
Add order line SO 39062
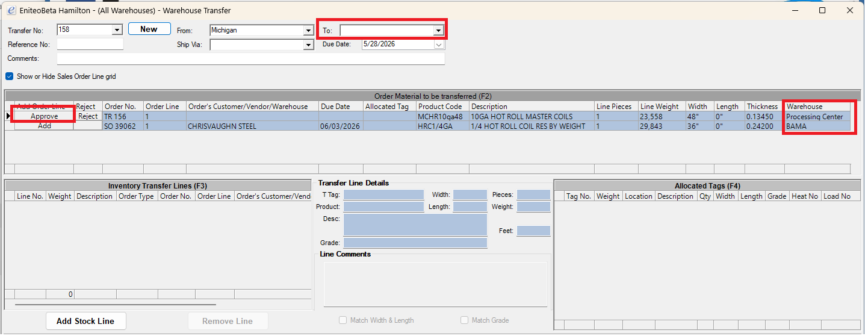point(45,126)
